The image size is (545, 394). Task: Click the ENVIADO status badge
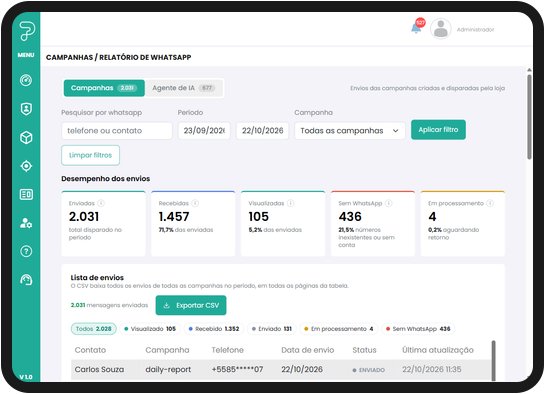[368, 370]
